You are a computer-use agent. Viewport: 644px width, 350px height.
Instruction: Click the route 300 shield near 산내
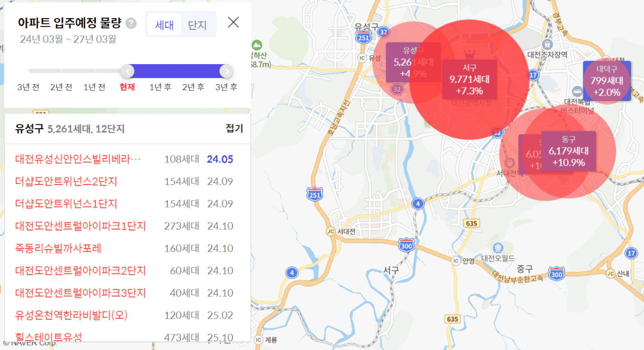click(x=556, y=273)
